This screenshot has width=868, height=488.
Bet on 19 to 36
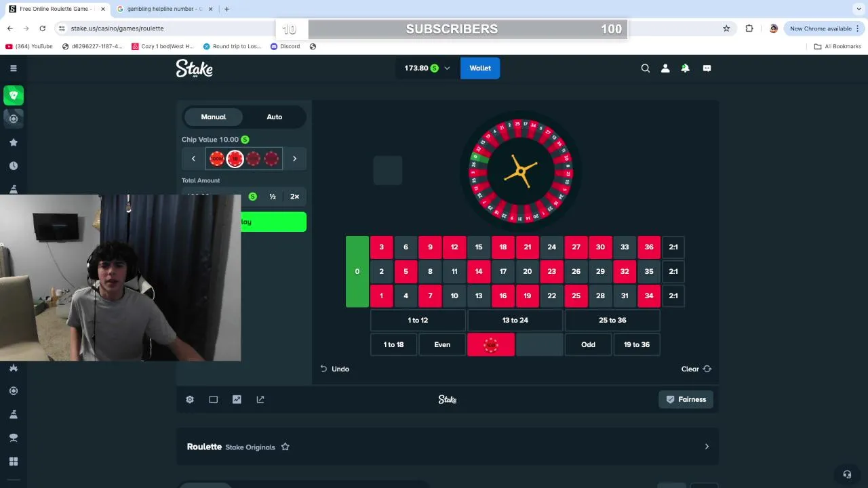[637, 344]
